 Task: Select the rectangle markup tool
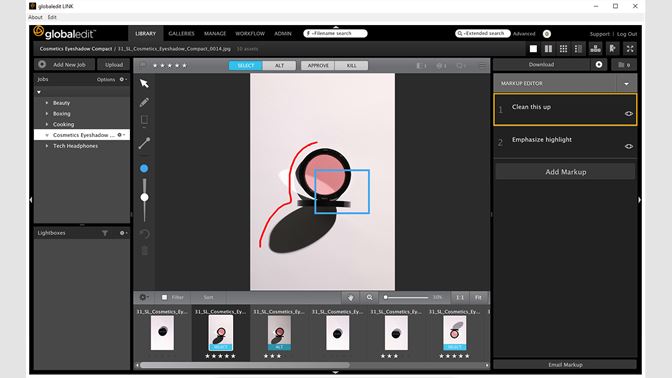pyautogui.click(x=144, y=120)
